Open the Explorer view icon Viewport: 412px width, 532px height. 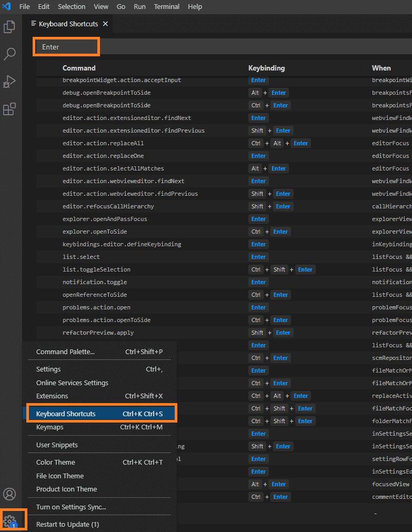(9, 27)
